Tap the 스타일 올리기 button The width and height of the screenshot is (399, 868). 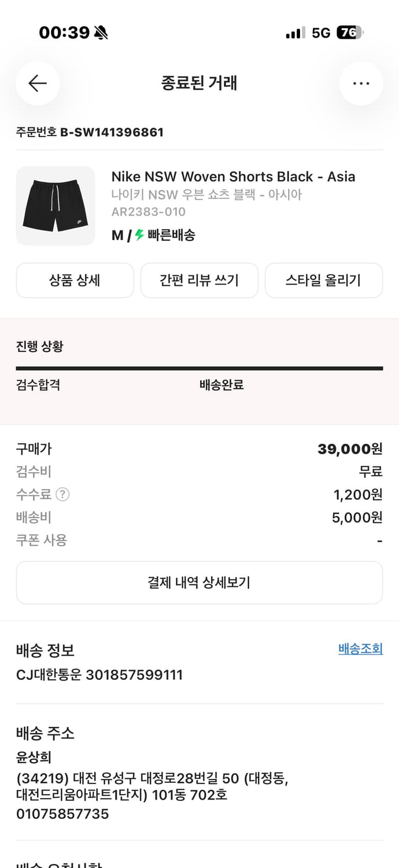(x=323, y=281)
